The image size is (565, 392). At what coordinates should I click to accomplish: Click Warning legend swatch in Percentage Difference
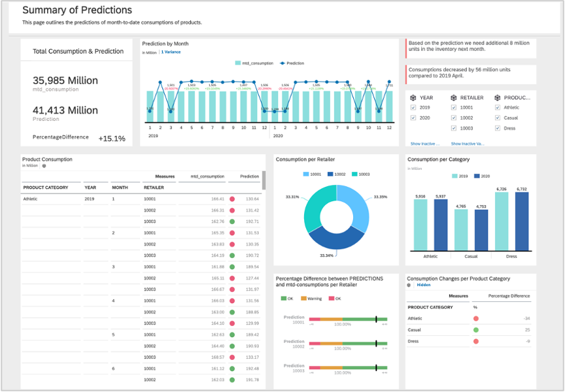tap(303, 299)
